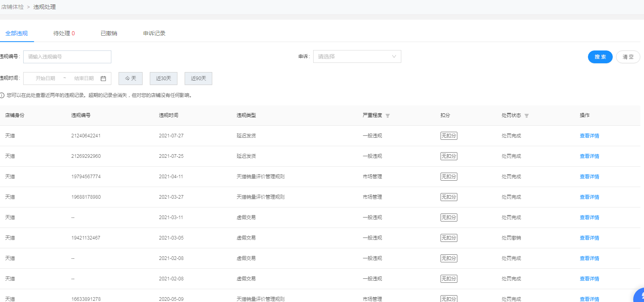Click the 店铺身份 column header
The height and width of the screenshot is (302, 644).
15,115
